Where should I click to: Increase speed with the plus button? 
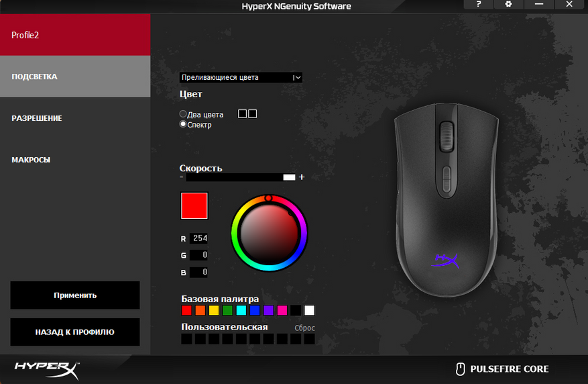click(x=302, y=177)
